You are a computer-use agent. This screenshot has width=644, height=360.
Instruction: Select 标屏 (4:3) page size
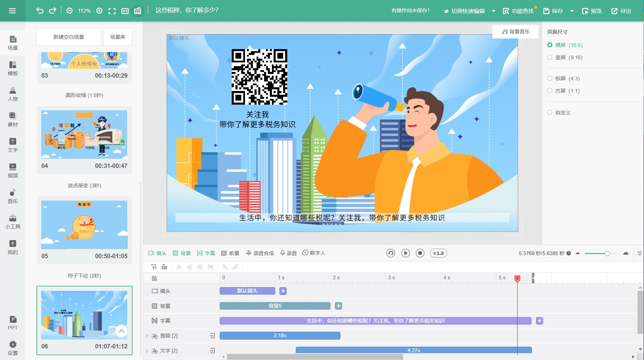(x=564, y=78)
